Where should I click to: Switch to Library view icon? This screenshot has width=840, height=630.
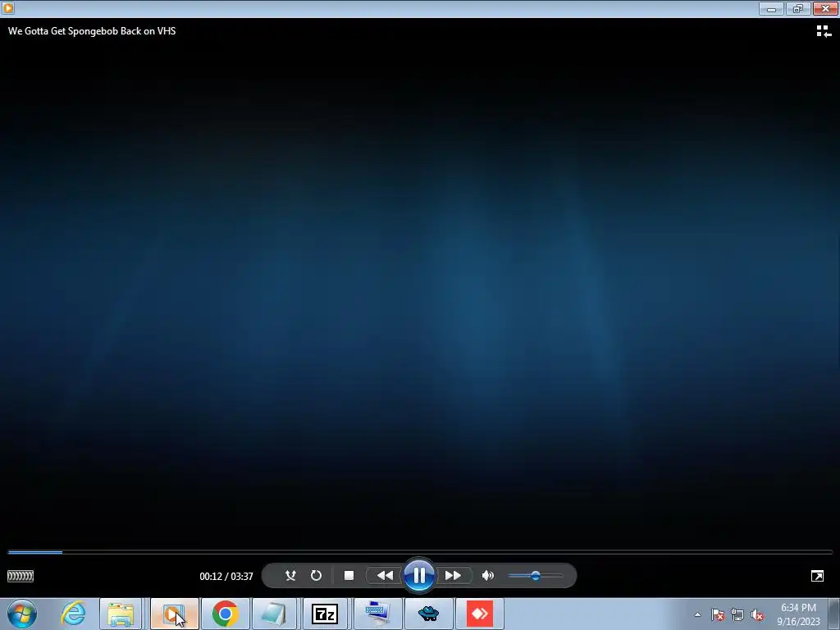coord(824,32)
